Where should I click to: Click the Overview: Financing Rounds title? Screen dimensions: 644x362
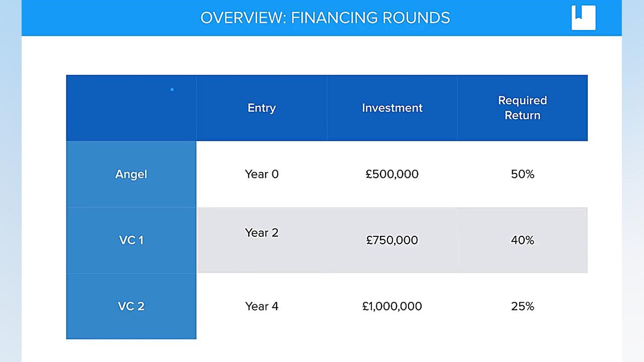point(325,18)
